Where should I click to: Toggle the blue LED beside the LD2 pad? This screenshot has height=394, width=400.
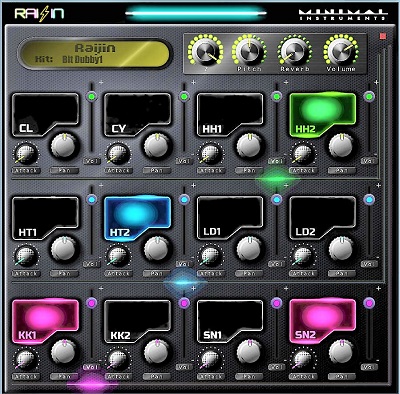(x=369, y=200)
